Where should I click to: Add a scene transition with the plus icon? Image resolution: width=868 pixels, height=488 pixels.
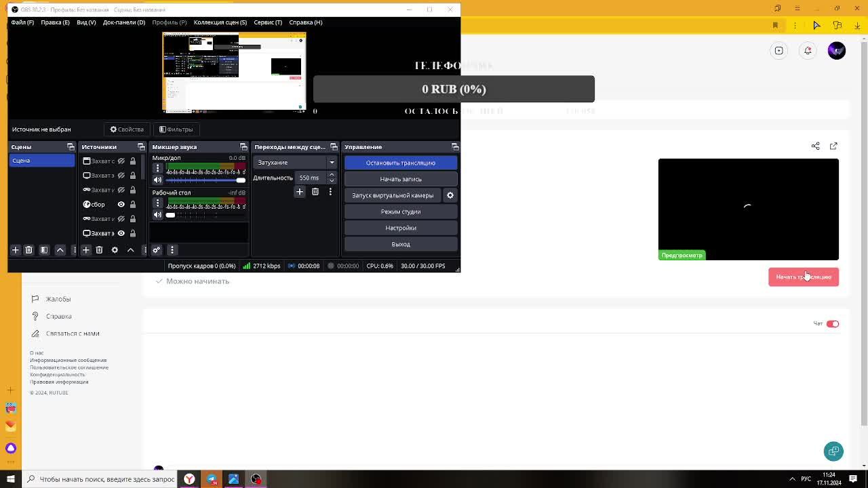pos(300,192)
